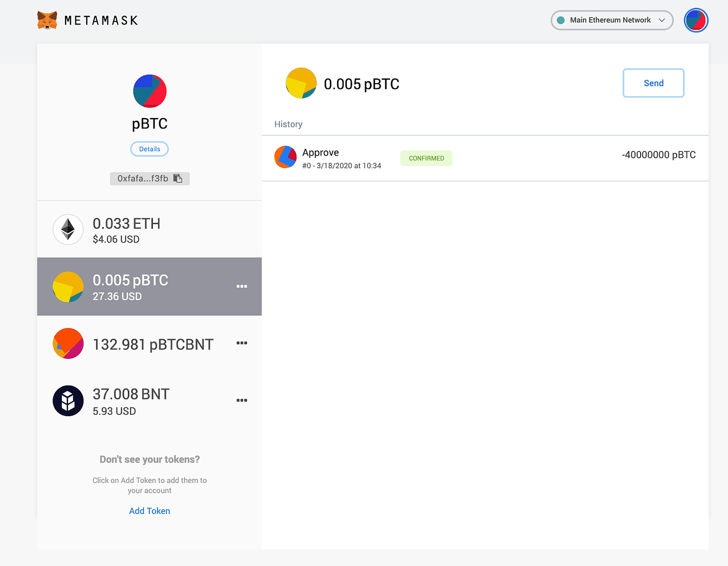
Task: Click the $4.06 USD value
Action: tap(116, 239)
